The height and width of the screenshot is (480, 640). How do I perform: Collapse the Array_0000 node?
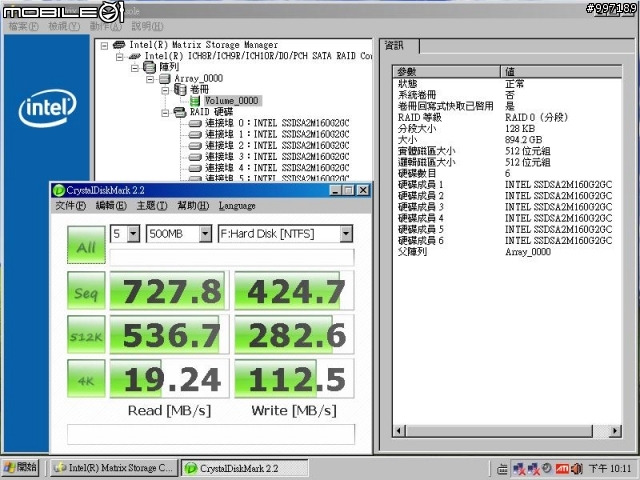pos(150,79)
